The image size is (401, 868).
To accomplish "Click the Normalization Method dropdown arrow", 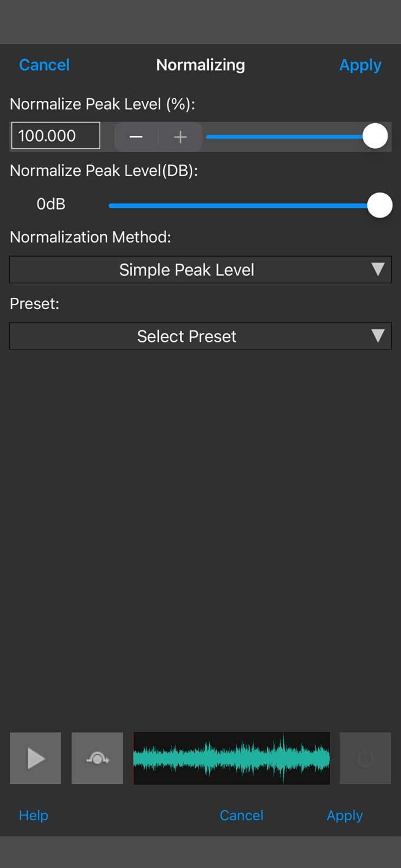I will tap(378, 270).
